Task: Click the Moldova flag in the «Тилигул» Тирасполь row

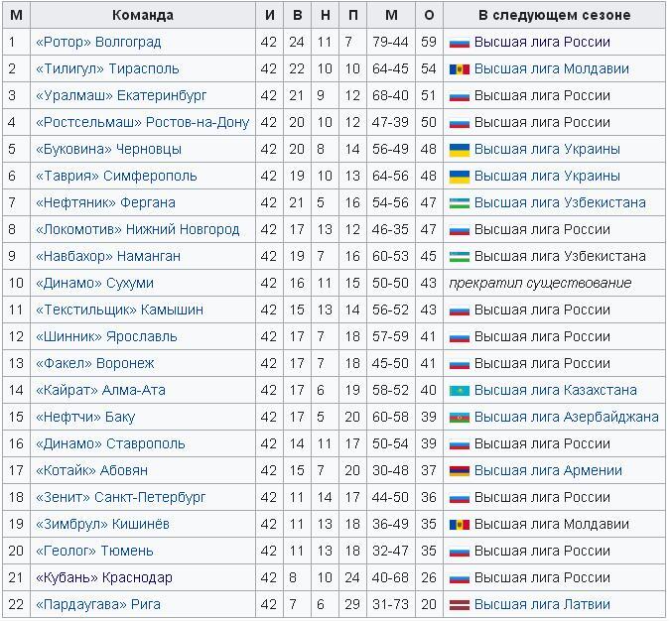Action: click(x=460, y=69)
